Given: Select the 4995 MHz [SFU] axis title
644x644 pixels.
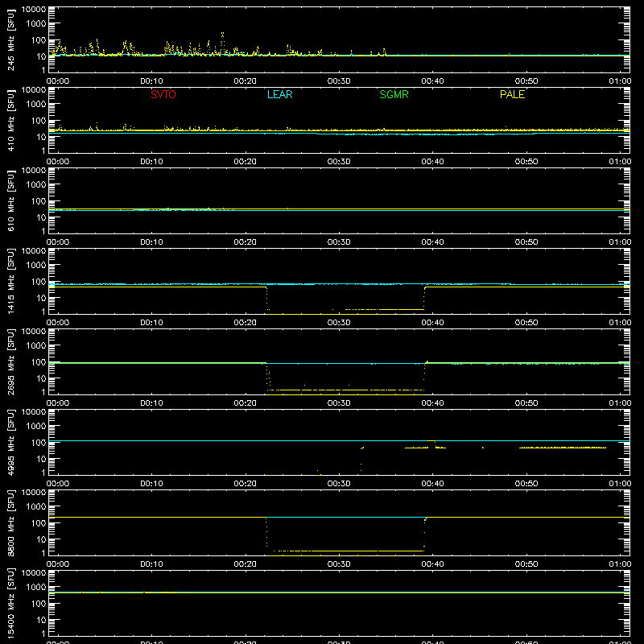Looking at the screenshot, I should point(11,442).
